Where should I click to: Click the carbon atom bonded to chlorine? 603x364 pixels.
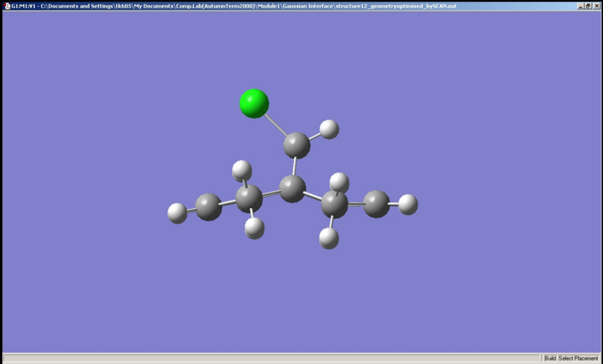point(296,145)
